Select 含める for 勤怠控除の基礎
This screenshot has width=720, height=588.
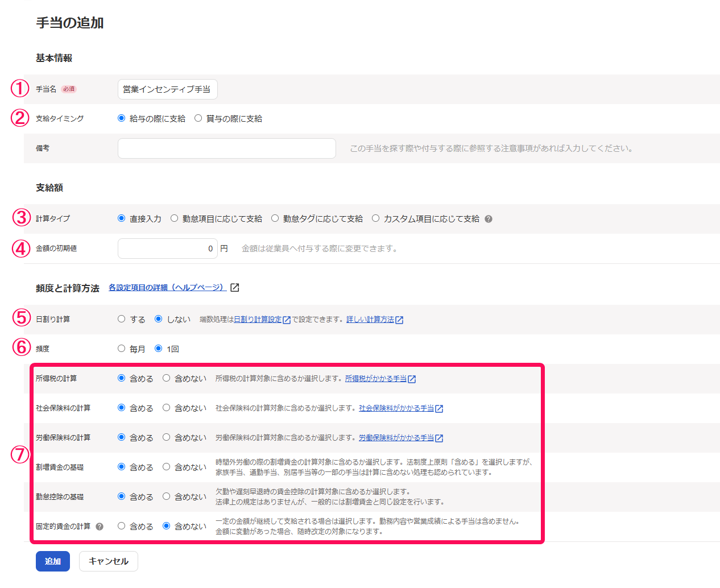tap(121, 496)
